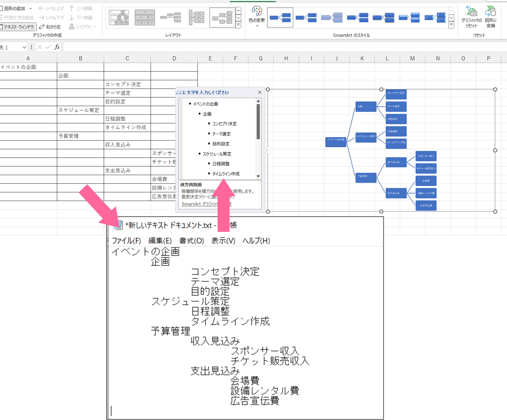The width and height of the screenshot is (507, 420).
Task: Click the スポンサー収入 shape in SmartArt
Action: pos(426,156)
